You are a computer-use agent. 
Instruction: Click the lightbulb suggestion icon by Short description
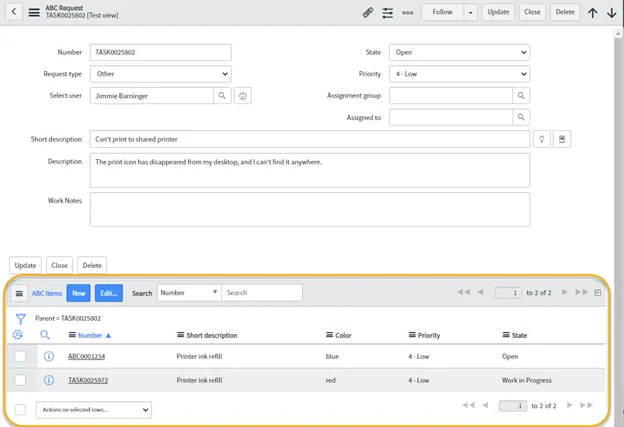click(542, 139)
